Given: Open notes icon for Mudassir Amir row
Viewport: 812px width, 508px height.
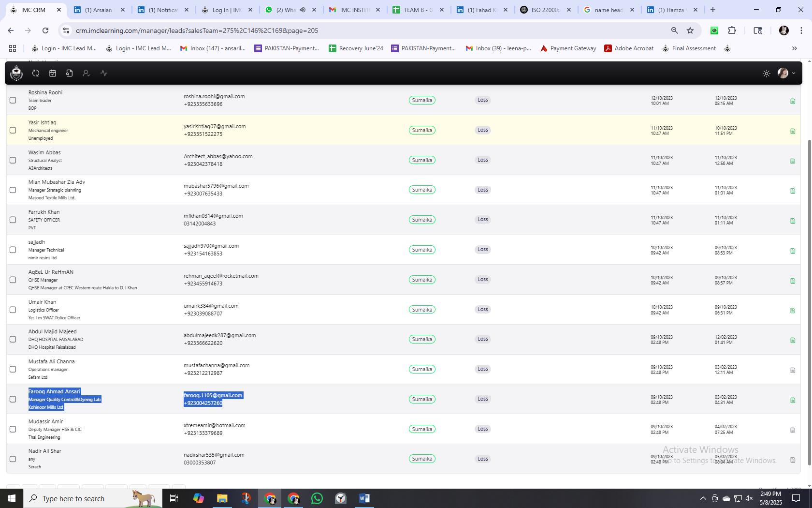Looking at the screenshot, I should [793, 430].
